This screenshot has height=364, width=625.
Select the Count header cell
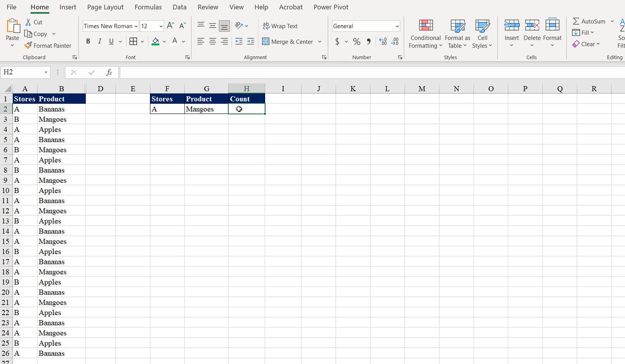247,99
